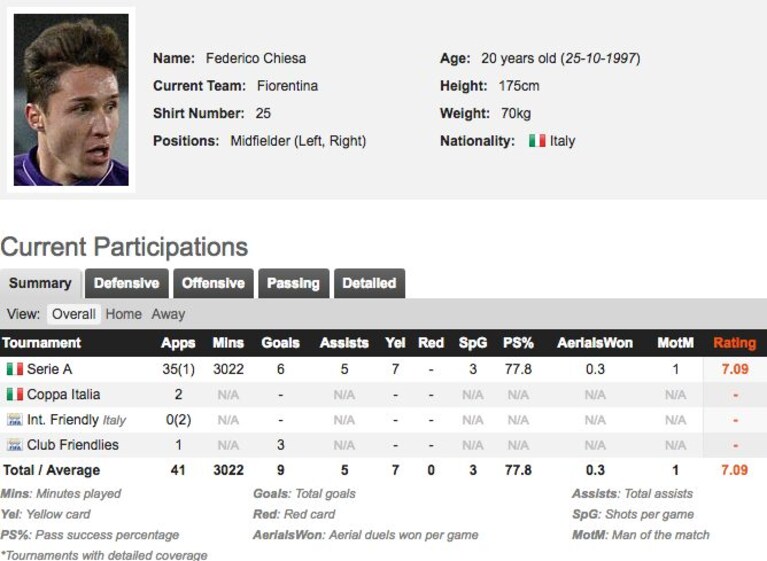Switch to the Offensive tab
Viewport: 767px width, 561px height.
click(x=213, y=283)
